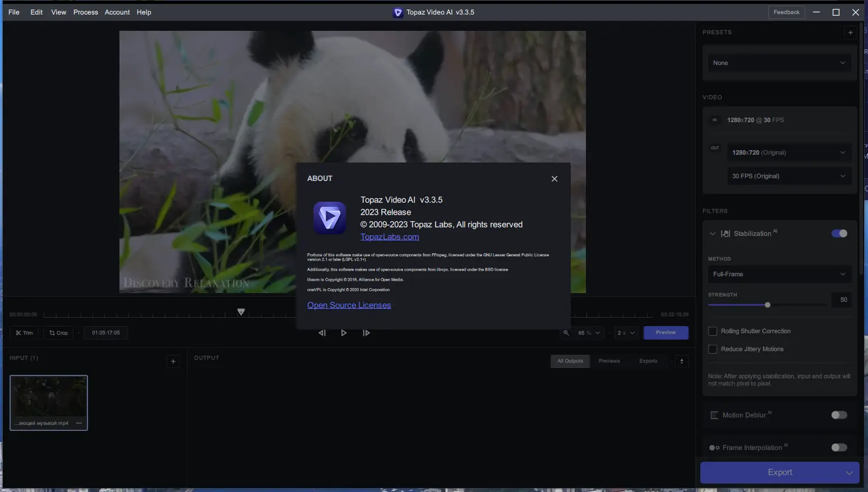868x492 pixels.
Task: Step forward one frame
Action: [366, 333]
